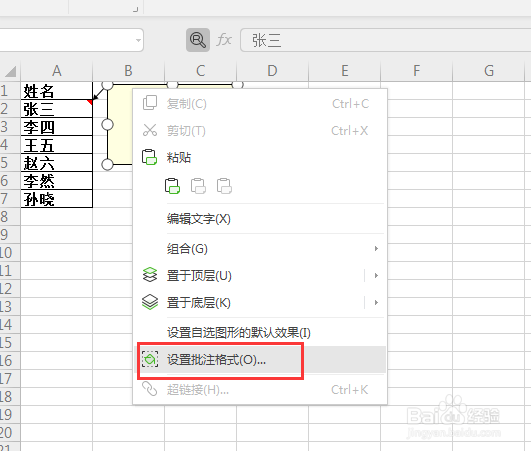Image resolution: width=531 pixels, height=451 pixels.
Task: Click the zoom magnifier icon beside fx
Action: point(198,40)
